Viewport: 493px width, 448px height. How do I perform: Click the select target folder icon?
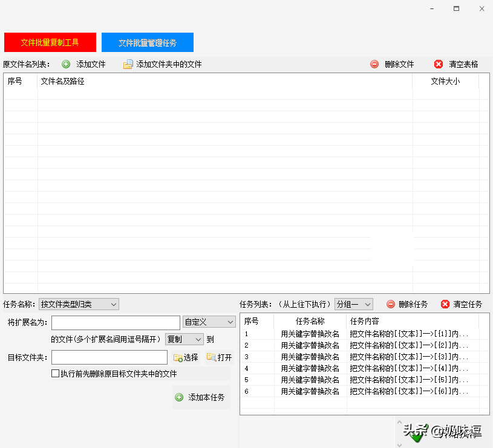[178, 357]
